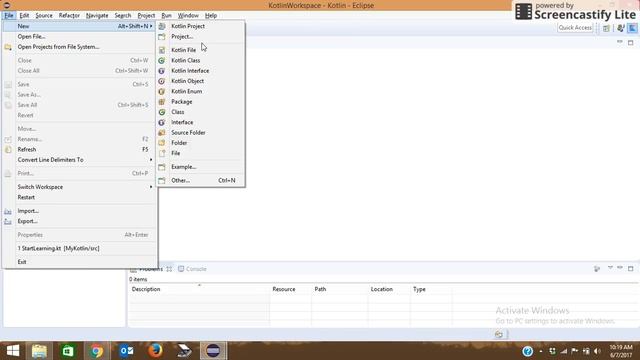
Task: Open the Run menu
Action: point(166,16)
